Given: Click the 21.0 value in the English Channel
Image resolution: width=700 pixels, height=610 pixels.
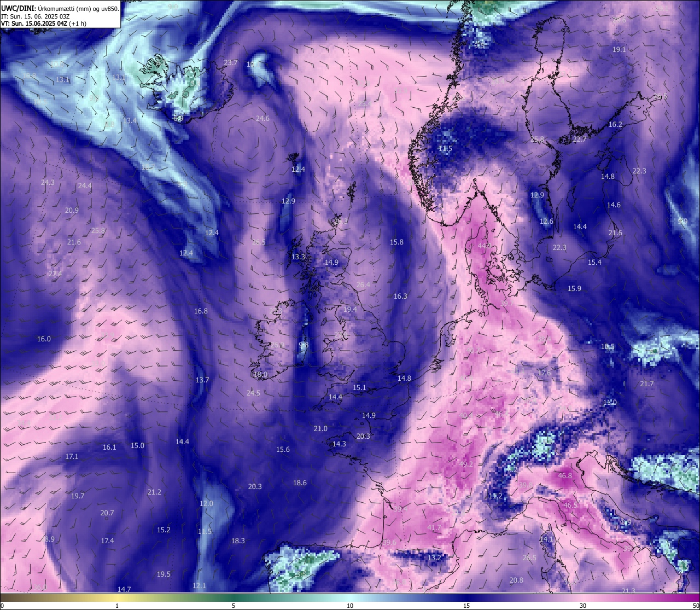Looking at the screenshot, I should click(x=320, y=428).
